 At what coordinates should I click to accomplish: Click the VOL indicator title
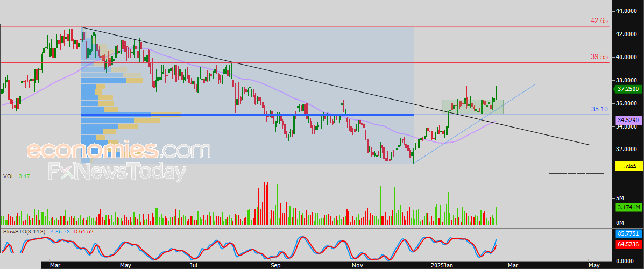tap(9, 176)
